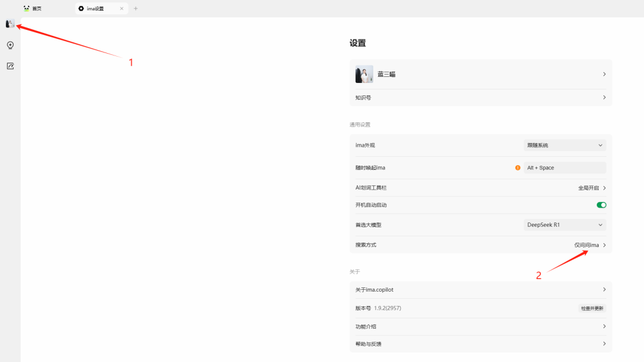Click the 关于ima.copilot label

[374, 290]
